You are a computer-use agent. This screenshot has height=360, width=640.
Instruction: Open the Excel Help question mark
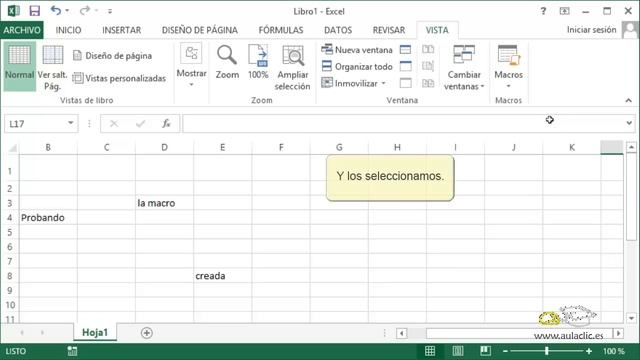pyautogui.click(x=543, y=11)
